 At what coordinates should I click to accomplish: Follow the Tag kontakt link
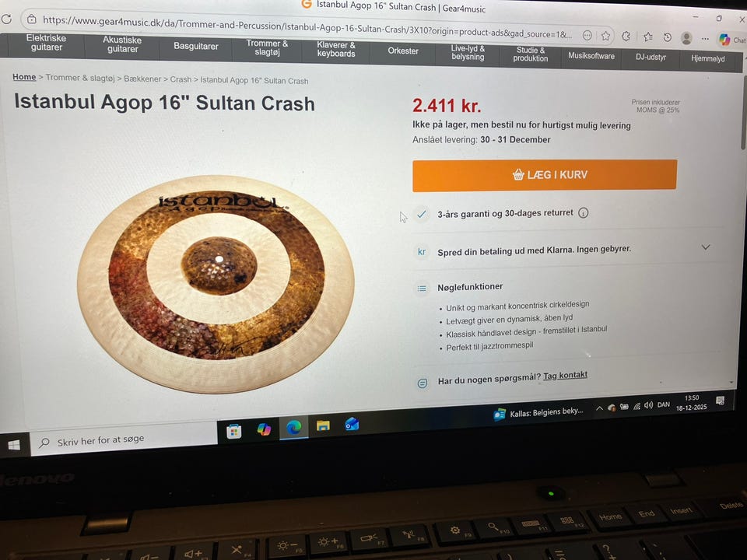click(x=565, y=376)
